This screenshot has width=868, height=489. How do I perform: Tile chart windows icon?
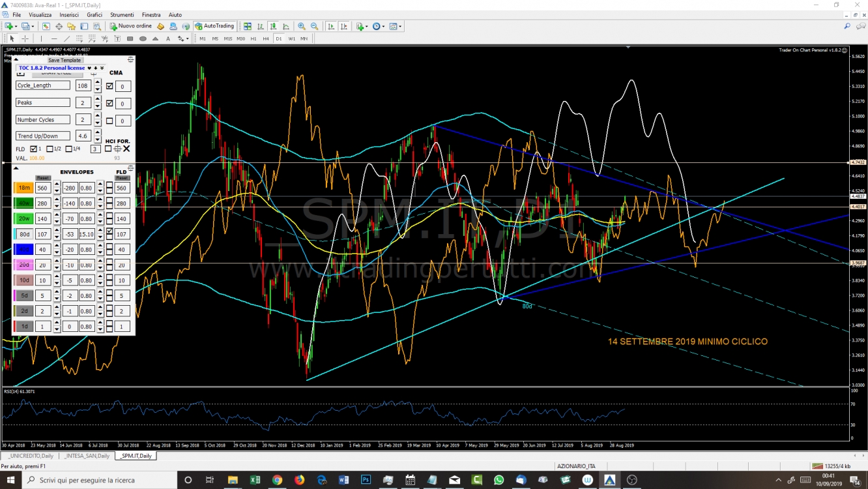click(248, 26)
